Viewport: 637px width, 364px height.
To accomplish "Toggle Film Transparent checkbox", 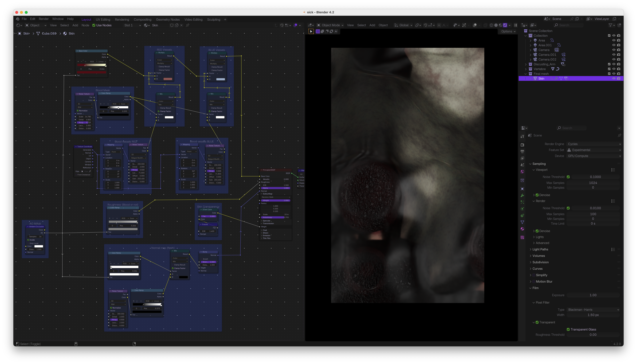I will point(537,323).
